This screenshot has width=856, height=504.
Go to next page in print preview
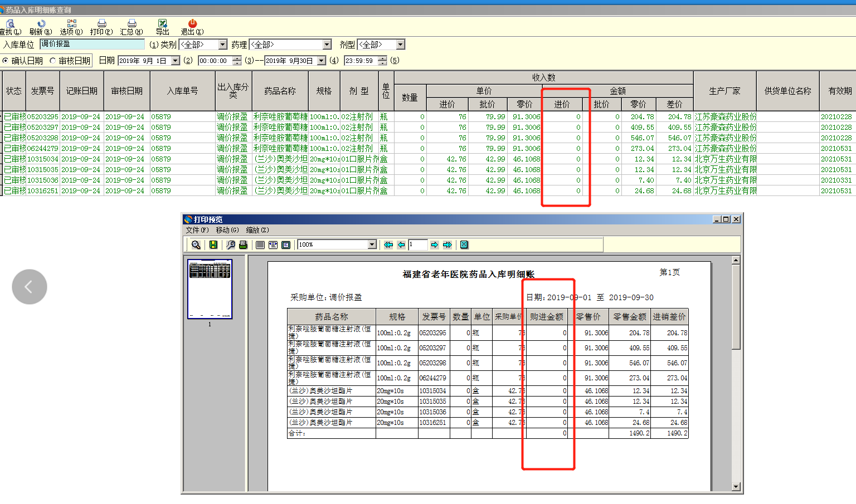[x=435, y=244]
